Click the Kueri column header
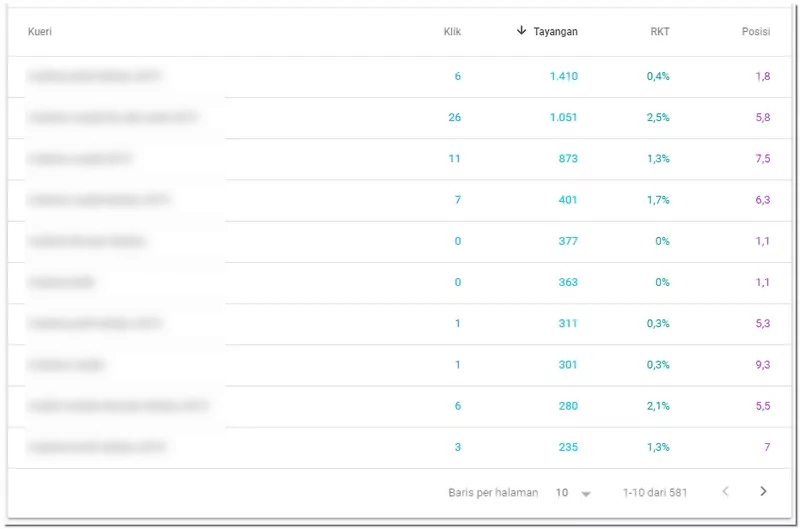Screen dimensions: 800x529 click(x=40, y=32)
